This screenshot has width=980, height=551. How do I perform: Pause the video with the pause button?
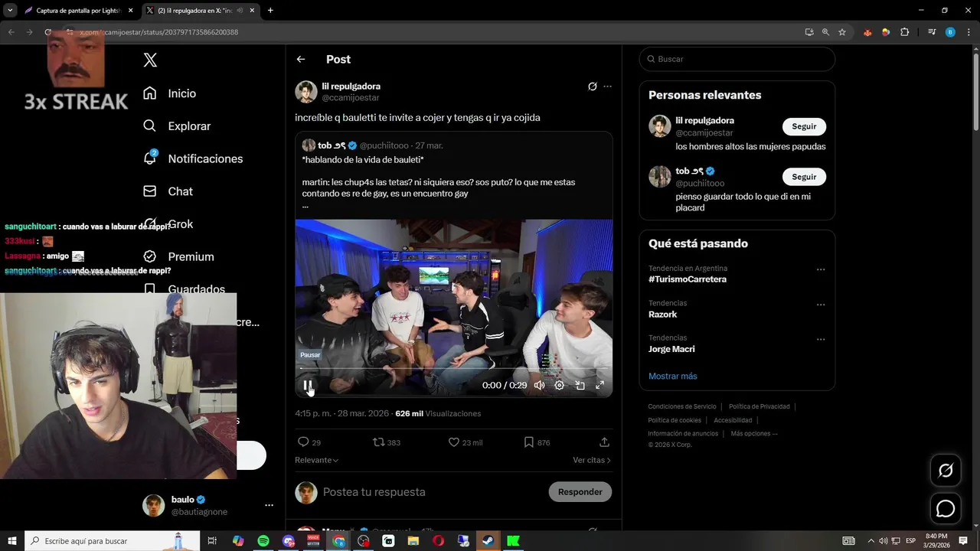tap(307, 385)
